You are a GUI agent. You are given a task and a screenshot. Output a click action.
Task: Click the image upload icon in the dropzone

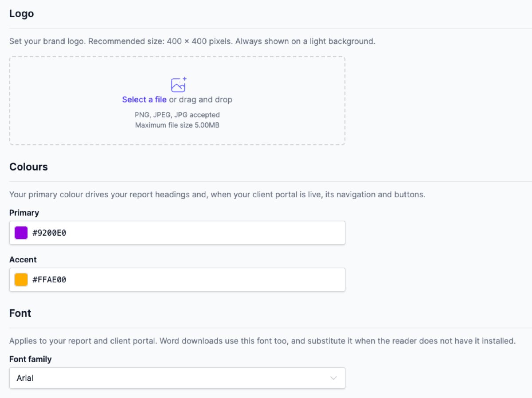click(178, 84)
